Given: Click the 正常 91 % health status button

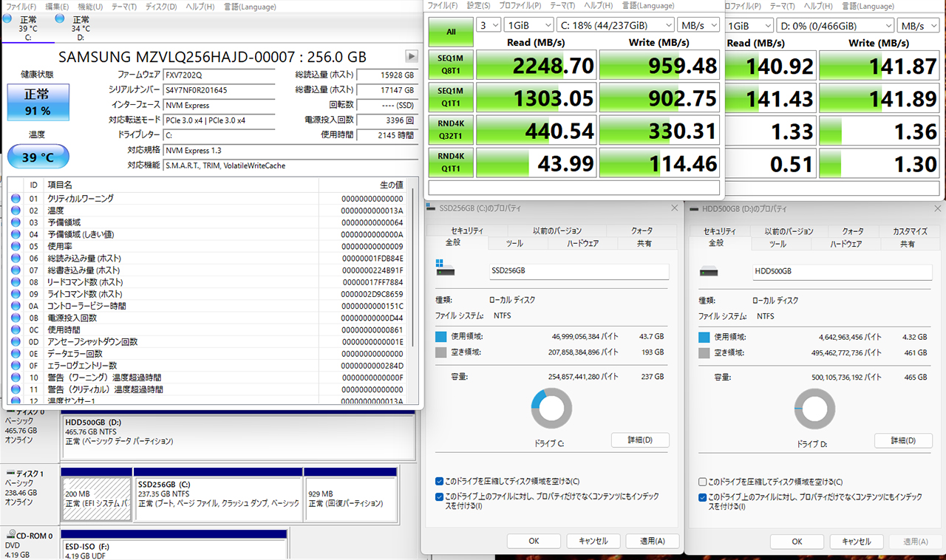Looking at the screenshot, I should coord(38,103).
